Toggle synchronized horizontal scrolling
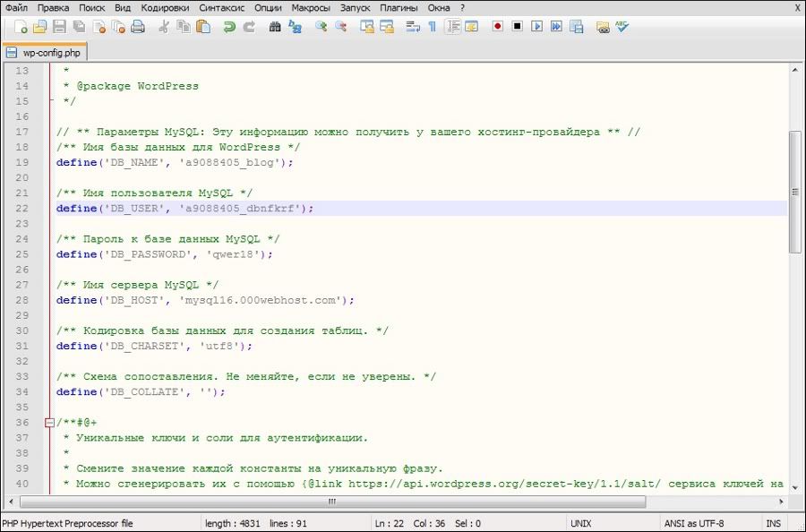806x532 pixels. point(387,27)
